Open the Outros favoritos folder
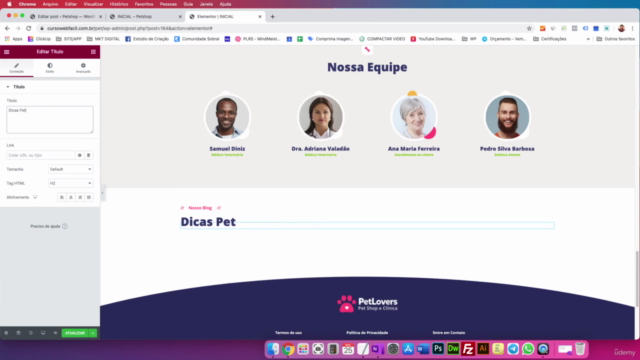Screen dimensions: 640x360 coord(616,39)
